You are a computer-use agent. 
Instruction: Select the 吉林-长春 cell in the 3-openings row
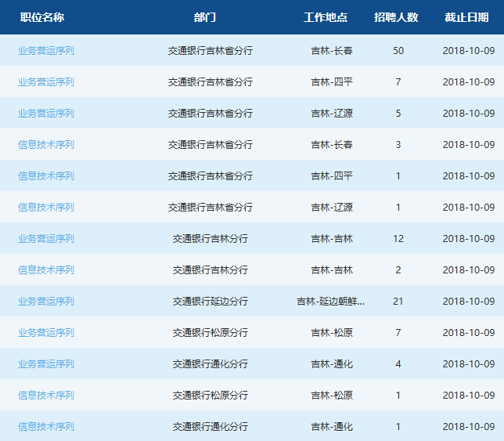point(332,145)
